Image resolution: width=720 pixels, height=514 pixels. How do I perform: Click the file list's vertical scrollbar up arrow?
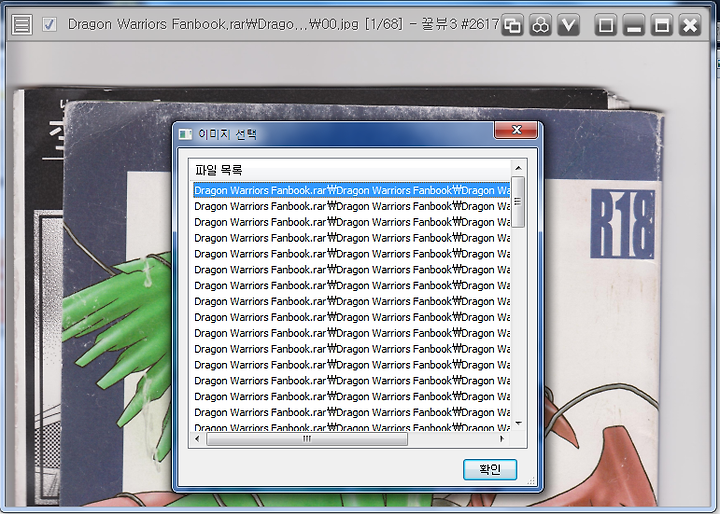click(x=518, y=168)
